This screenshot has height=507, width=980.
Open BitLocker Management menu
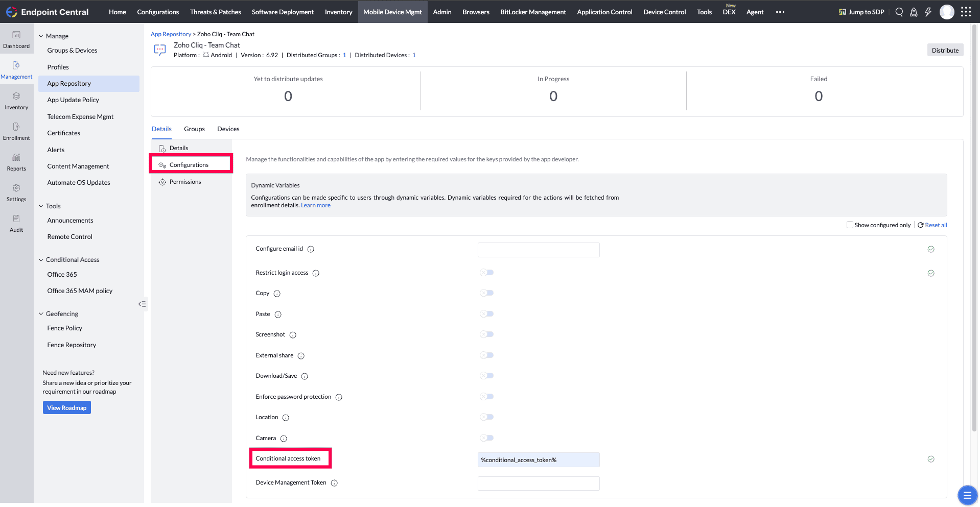(x=533, y=12)
